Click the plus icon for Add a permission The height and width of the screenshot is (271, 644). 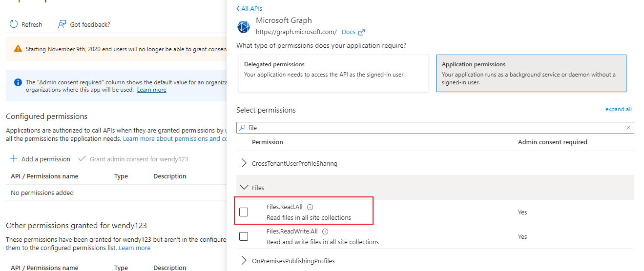pos(14,159)
